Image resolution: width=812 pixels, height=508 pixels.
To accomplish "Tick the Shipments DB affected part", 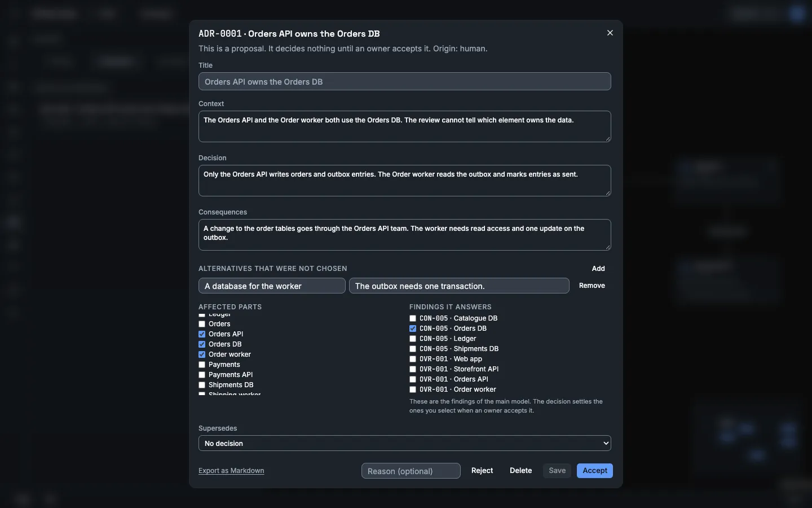I will (x=202, y=385).
